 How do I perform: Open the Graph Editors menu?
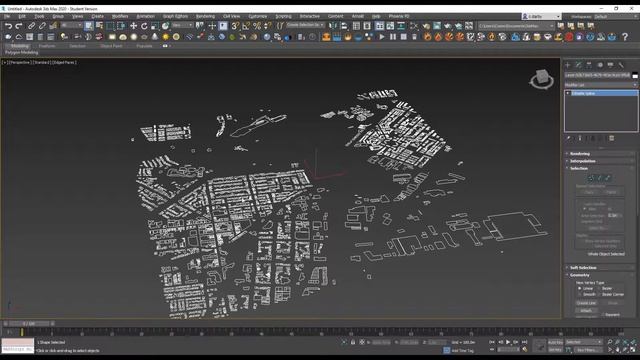[x=176, y=16]
